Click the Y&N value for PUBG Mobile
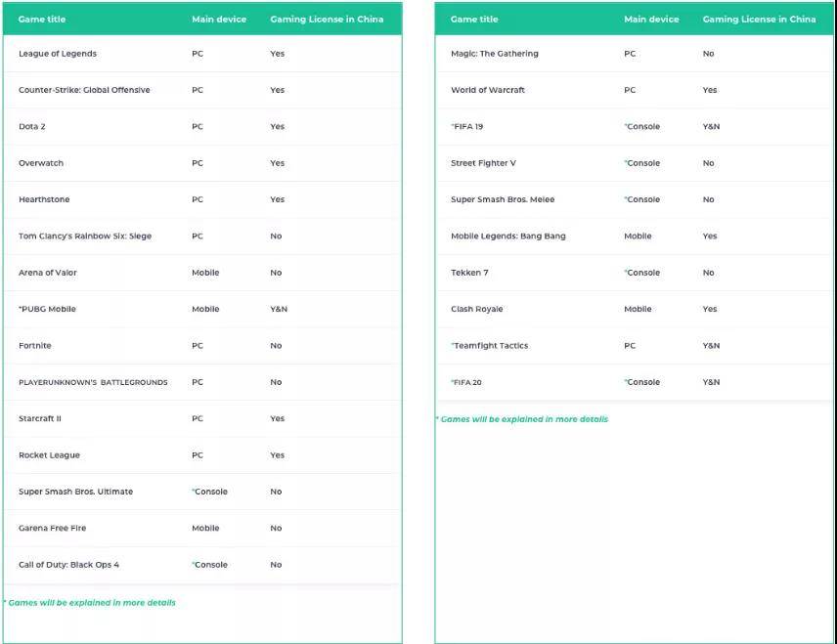The image size is (837, 644). [x=279, y=309]
